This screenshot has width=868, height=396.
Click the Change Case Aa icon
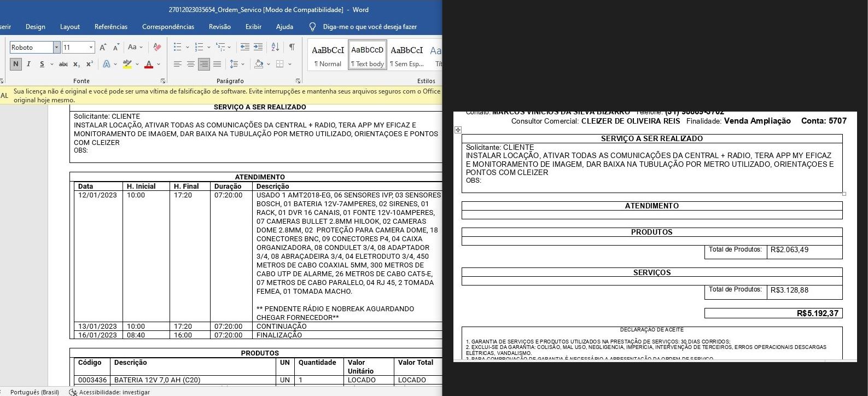(x=132, y=48)
